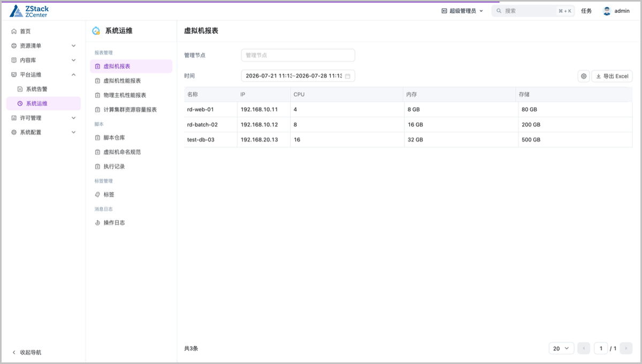Click the test-db-03 name cell

tap(211, 140)
